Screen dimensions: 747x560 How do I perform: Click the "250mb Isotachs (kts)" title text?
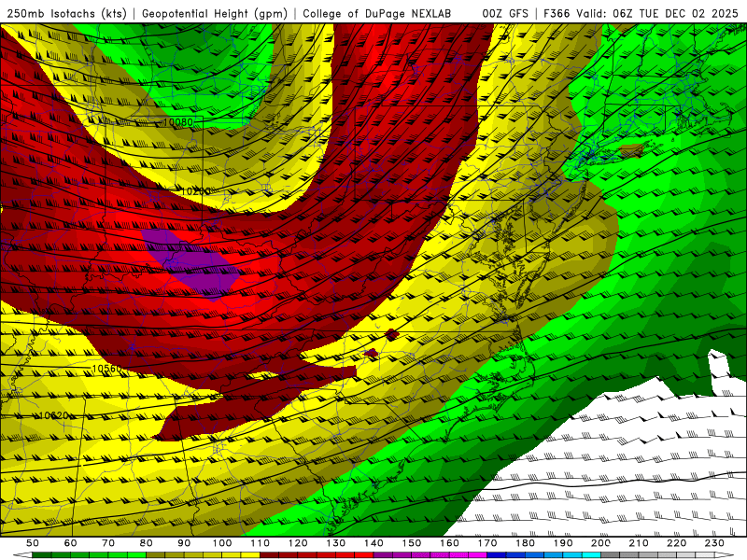point(67,14)
